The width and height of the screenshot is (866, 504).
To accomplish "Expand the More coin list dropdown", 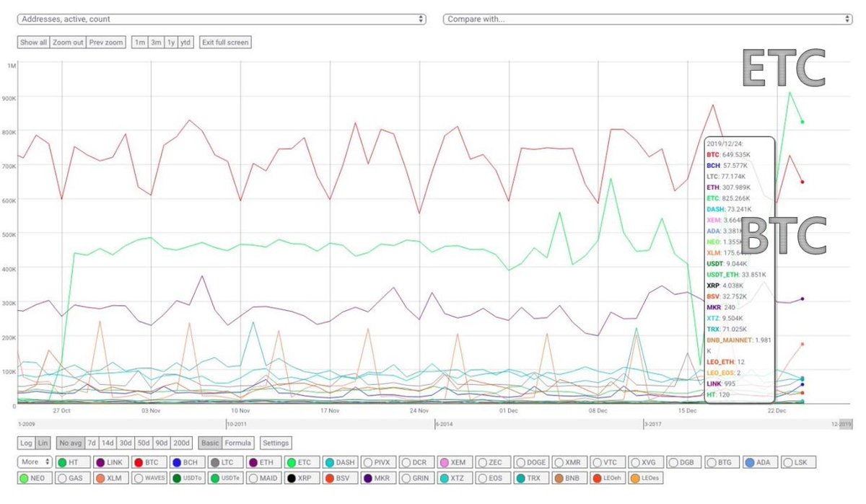I will pos(33,462).
